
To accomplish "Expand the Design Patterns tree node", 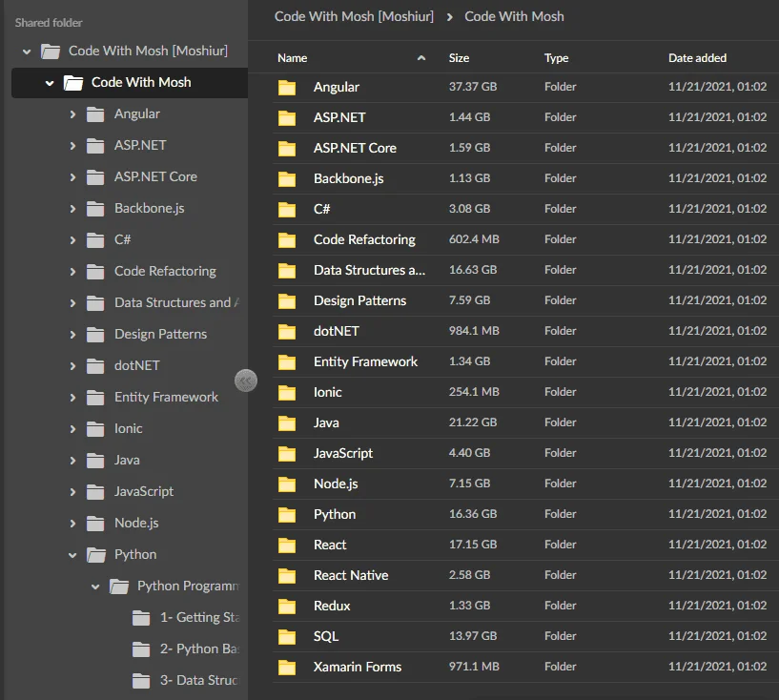I will 72,335.
